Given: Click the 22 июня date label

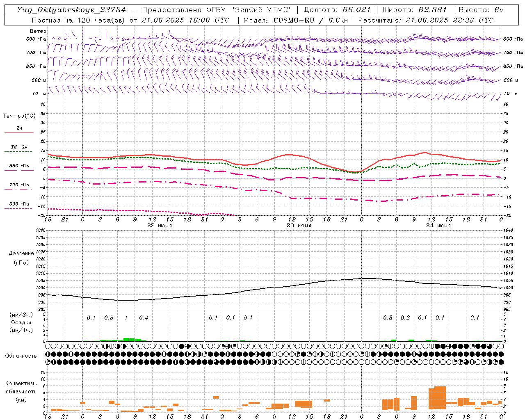Looking at the screenshot, I should (159, 226).
